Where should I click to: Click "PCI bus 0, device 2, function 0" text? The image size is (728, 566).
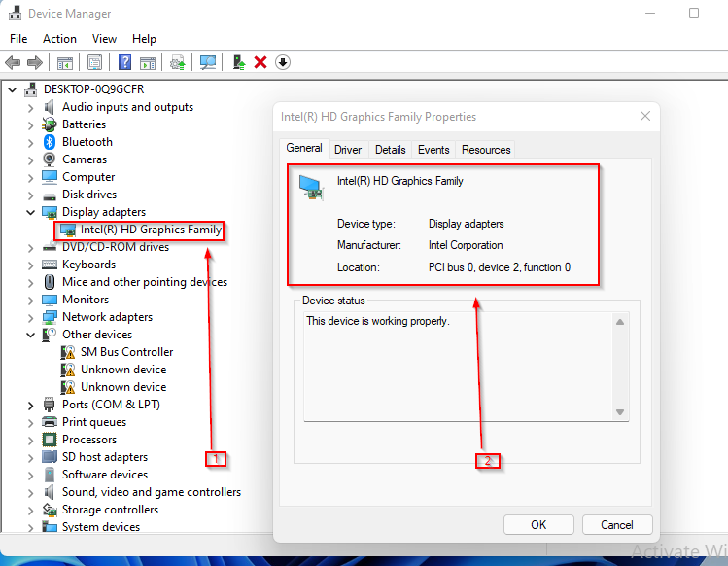(500, 267)
